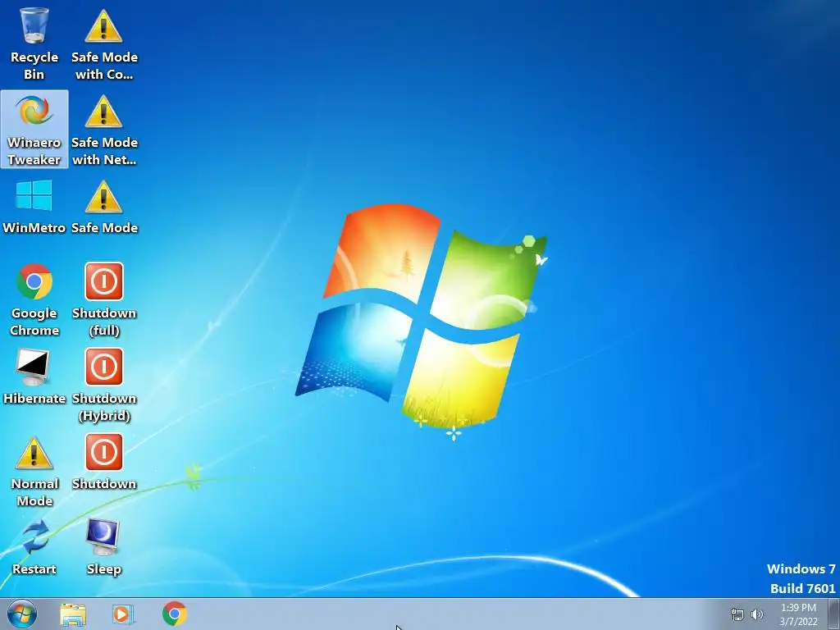
Task: Launch Chrome from the taskbar
Action: coord(175,614)
